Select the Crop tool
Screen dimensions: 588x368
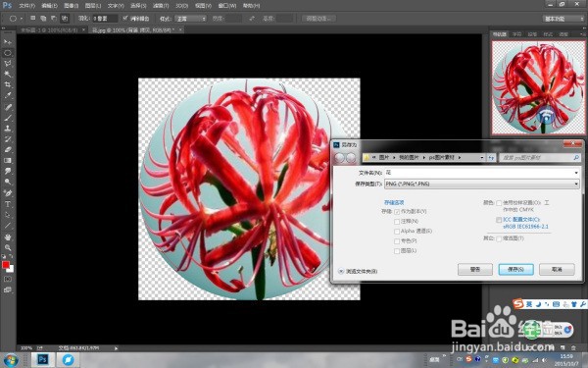point(8,84)
